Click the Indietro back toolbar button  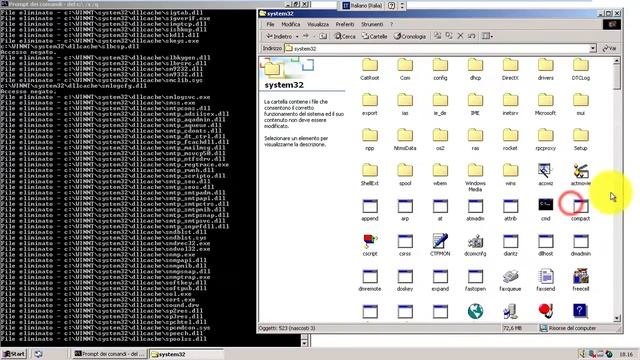279,36
